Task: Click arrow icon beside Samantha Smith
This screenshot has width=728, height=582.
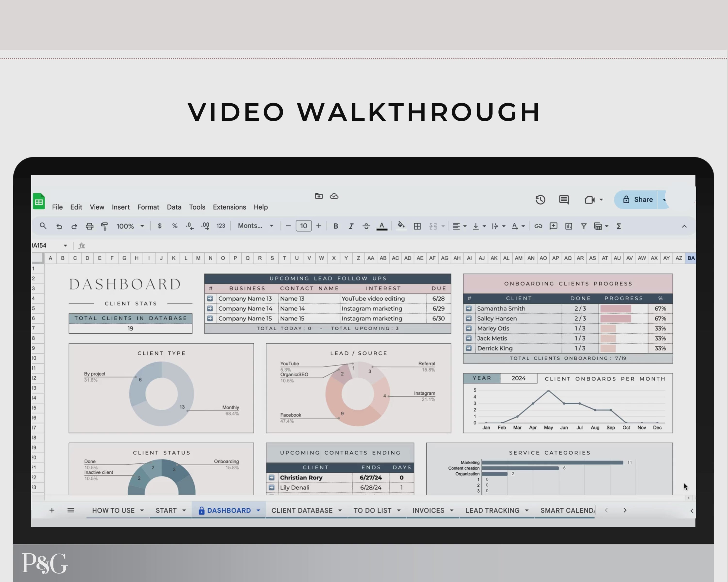Action: (469, 308)
